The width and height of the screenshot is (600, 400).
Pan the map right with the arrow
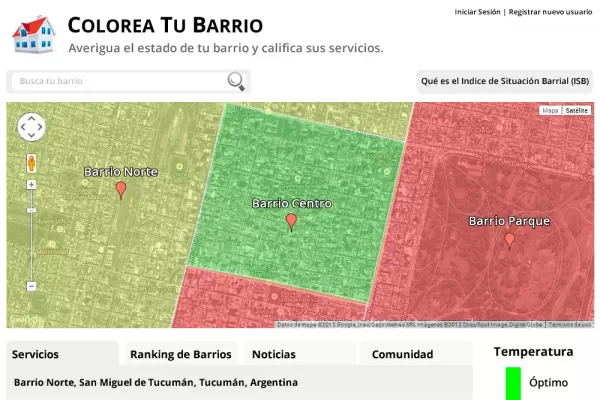coord(40,127)
